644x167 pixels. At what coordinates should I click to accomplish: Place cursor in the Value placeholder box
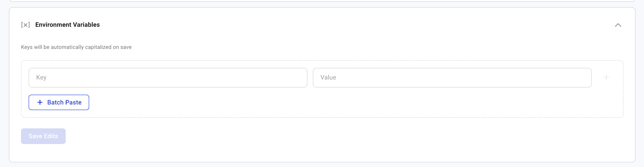pos(452,78)
